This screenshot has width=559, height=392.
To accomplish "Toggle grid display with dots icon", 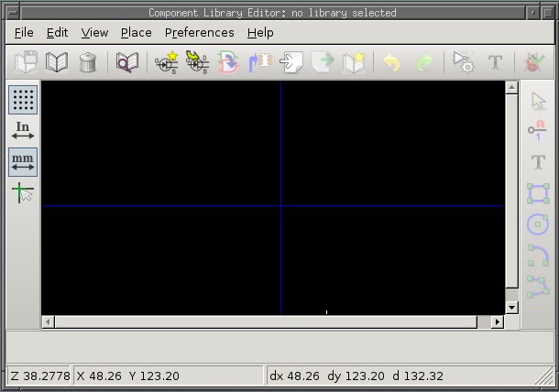I will (23, 100).
